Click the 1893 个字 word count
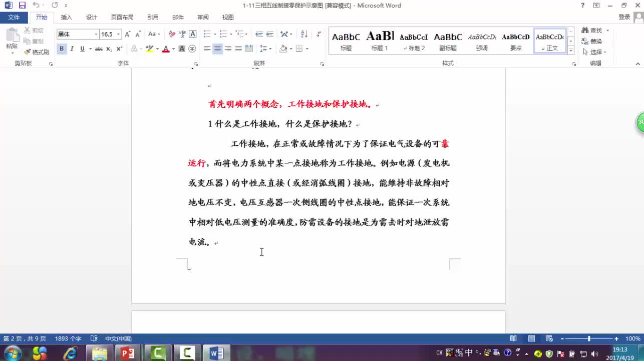The image size is (644, 361). click(68, 338)
